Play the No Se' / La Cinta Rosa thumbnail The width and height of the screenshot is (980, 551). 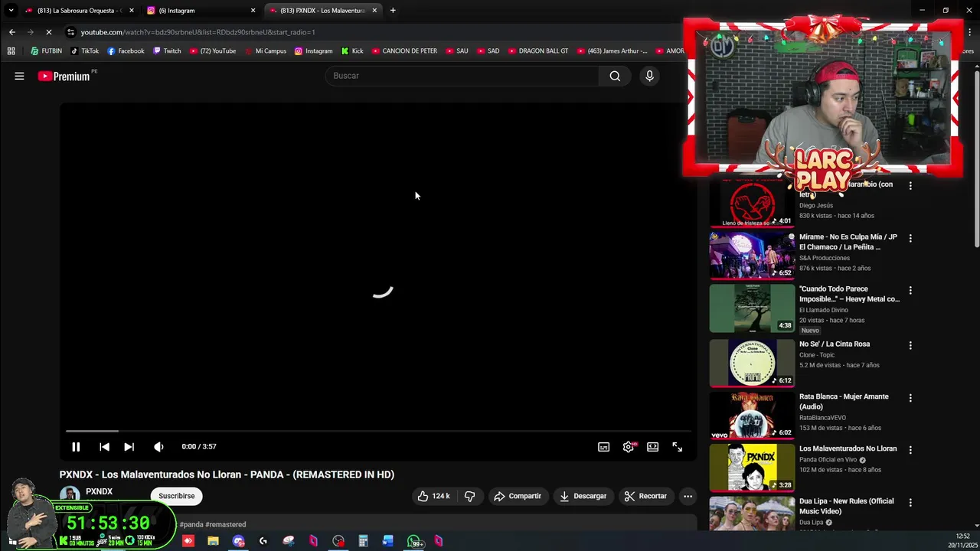pos(752,363)
